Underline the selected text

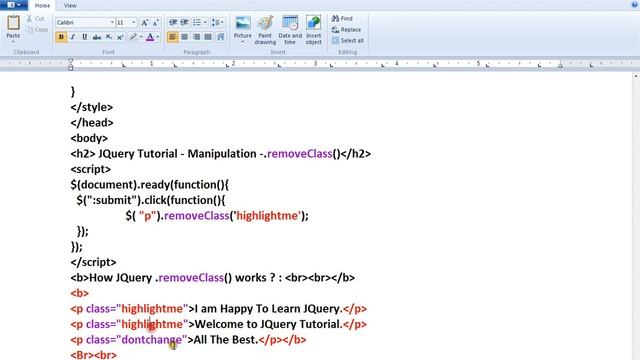[84, 37]
